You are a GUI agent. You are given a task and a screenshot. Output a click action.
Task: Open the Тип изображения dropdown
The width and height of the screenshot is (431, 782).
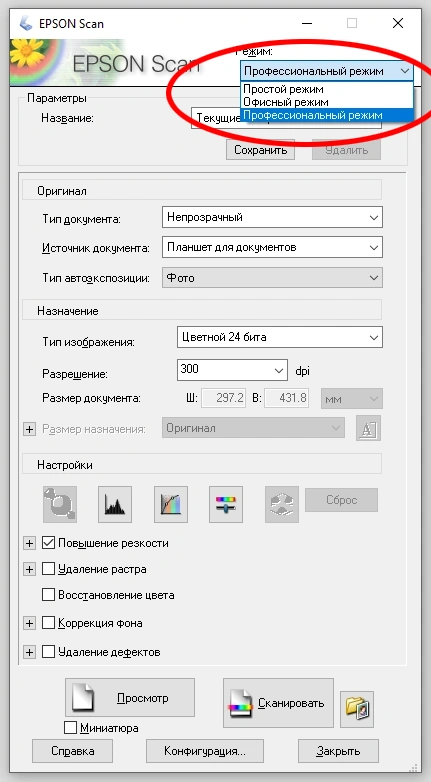(x=280, y=337)
